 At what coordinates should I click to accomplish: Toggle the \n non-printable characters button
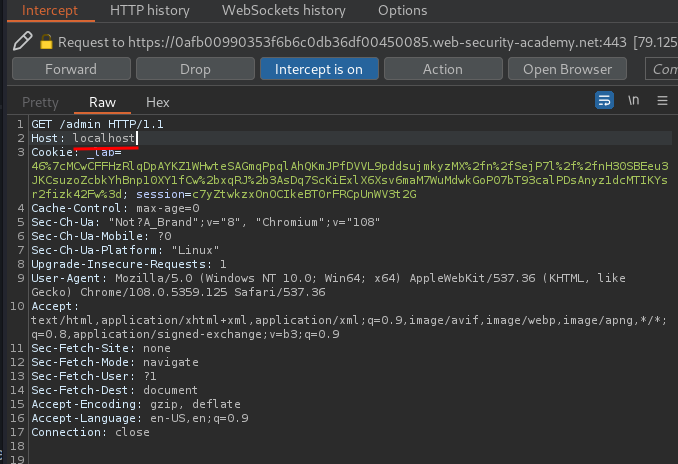(633, 100)
